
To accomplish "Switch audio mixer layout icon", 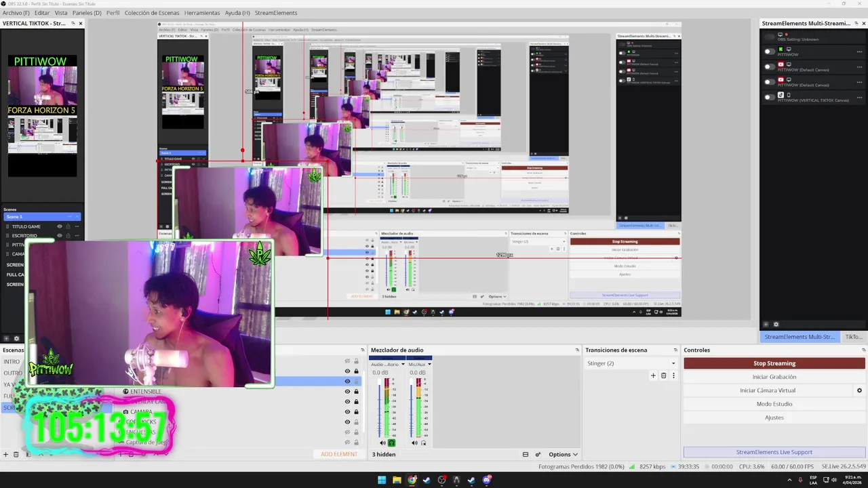I will pos(525,454).
